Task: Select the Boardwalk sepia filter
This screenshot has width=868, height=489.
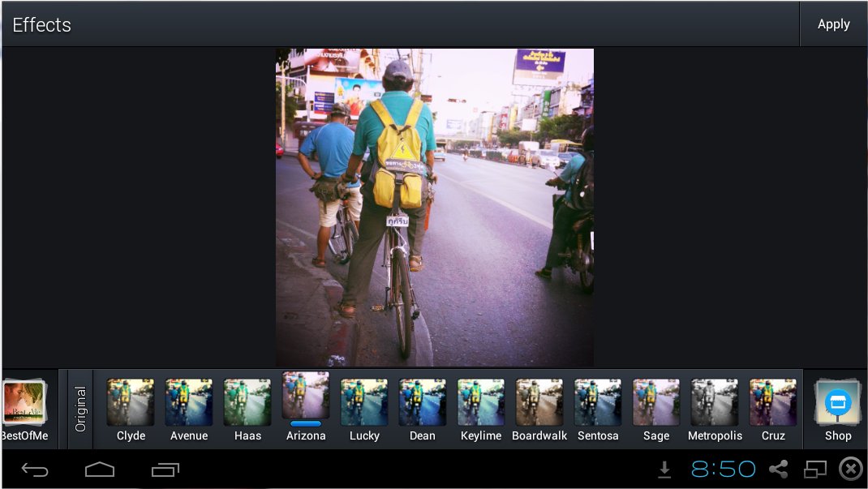Action: click(x=539, y=410)
